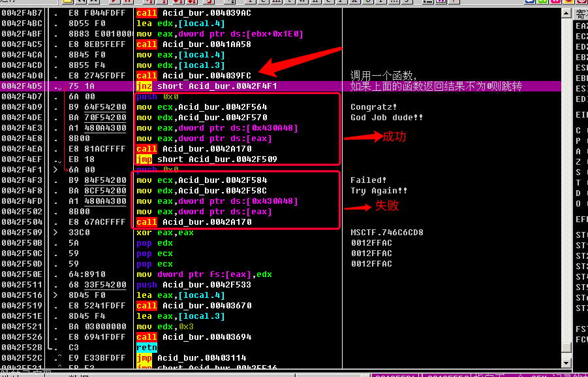Select address 0042F4F1
588x377 pixels.
[x=22, y=170]
